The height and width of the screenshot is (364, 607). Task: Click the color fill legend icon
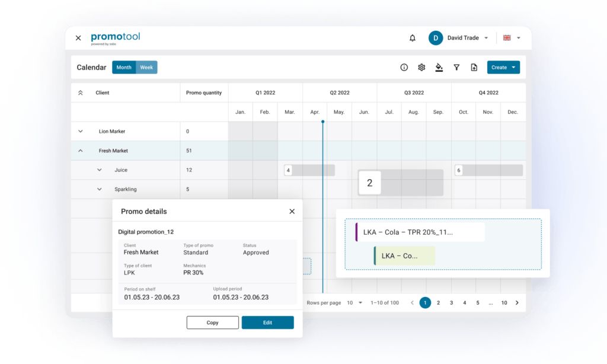439,68
